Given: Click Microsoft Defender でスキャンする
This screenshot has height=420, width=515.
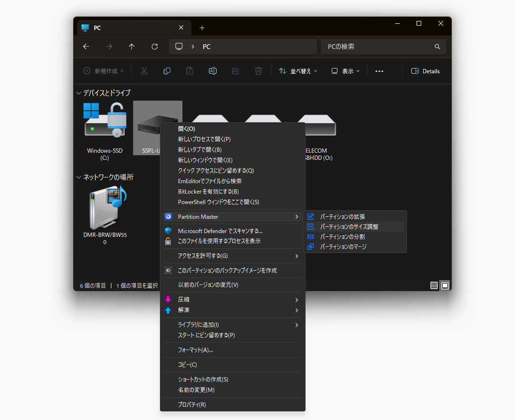Looking at the screenshot, I should (233, 231).
